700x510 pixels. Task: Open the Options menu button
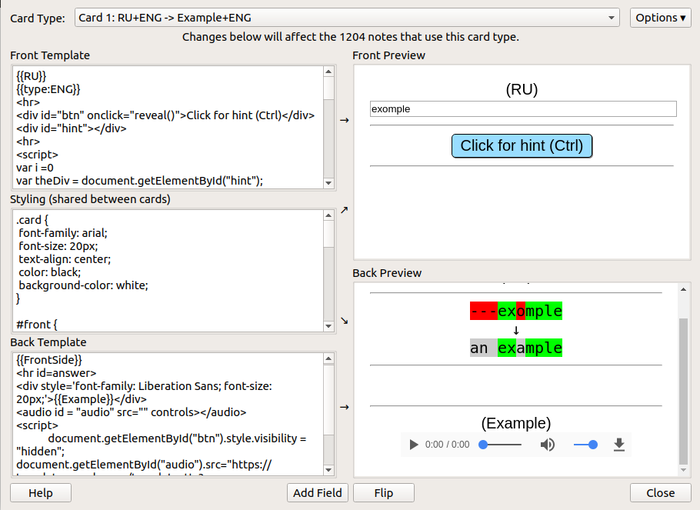(x=660, y=18)
